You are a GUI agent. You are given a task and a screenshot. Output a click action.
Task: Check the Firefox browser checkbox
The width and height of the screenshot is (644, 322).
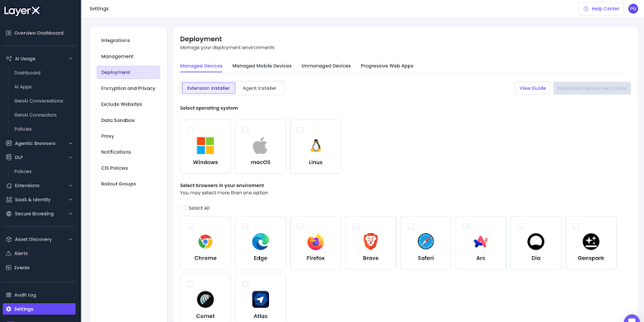pos(300,226)
